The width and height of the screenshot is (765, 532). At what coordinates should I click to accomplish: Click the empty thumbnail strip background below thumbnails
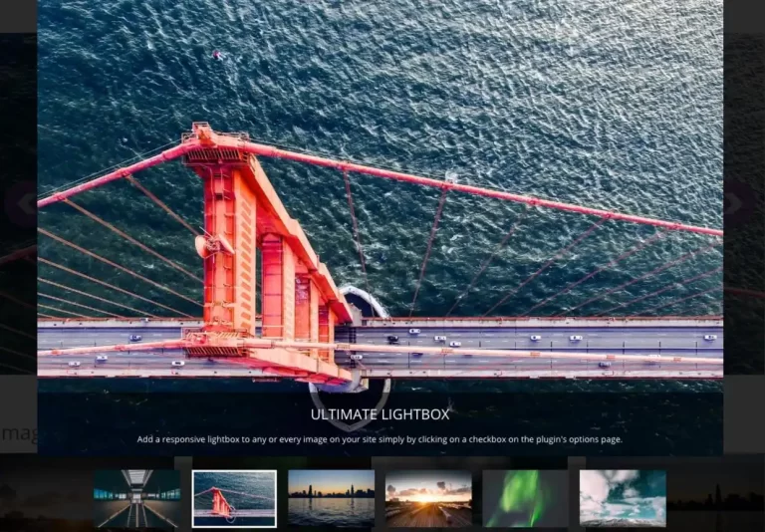click(x=382, y=528)
